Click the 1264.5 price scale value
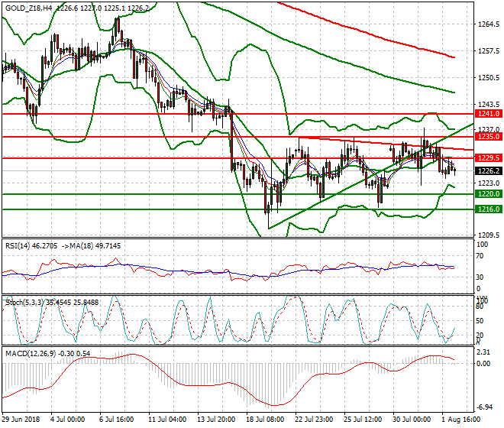The height and width of the screenshot is (428, 504). (x=489, y=24)
